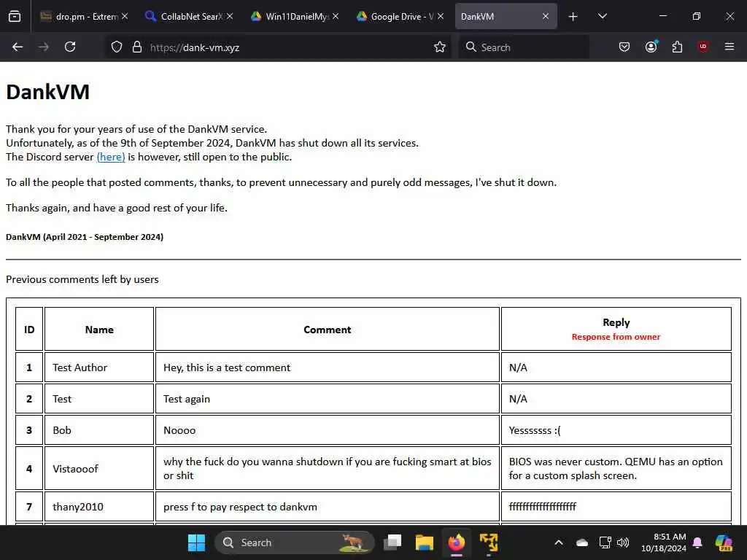Image resolution: width=747 pixels, height=560 pixels.
Task: Bookmark this page with the star
Action: (x=440, y=47)
